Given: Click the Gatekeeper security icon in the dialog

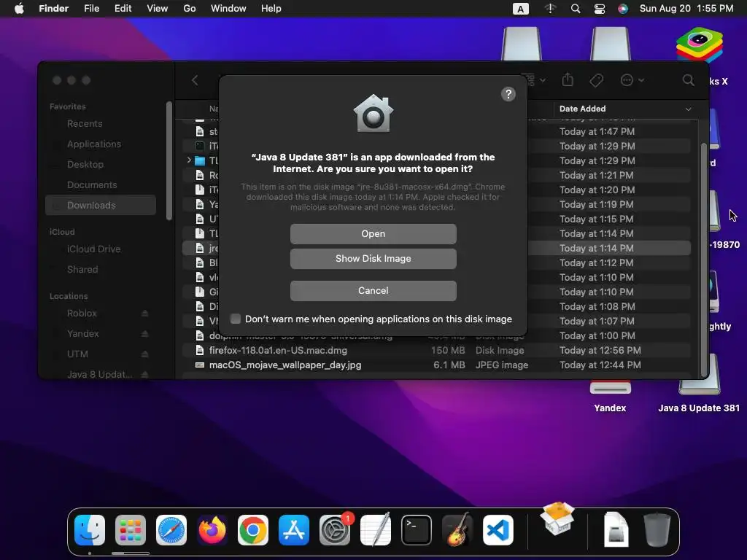Looking at the screenshot, I should click(x=373, y=113).
